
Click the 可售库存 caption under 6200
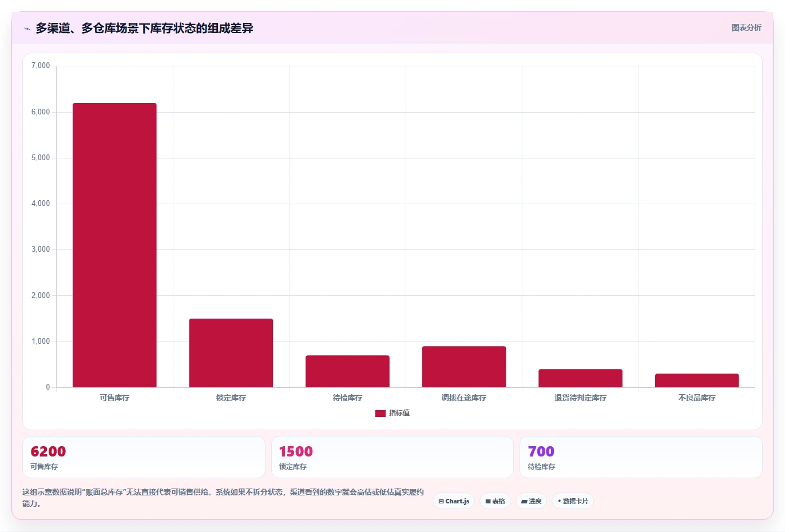(44, 467)
